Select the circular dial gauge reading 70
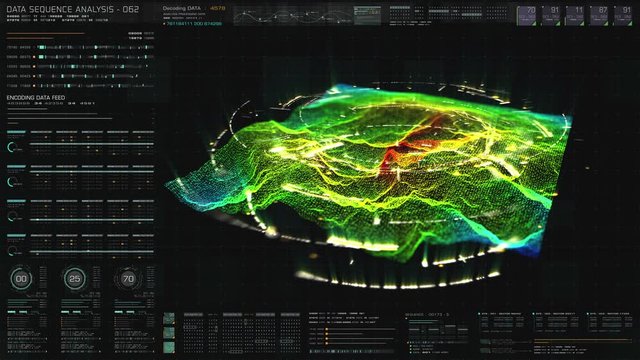This screenshot has height=360, width=640. (128, 279)
